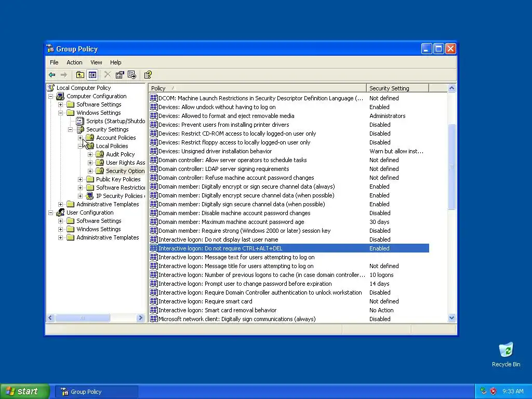Click the Start button
The image size is (532, 399).
pos(25,391)
